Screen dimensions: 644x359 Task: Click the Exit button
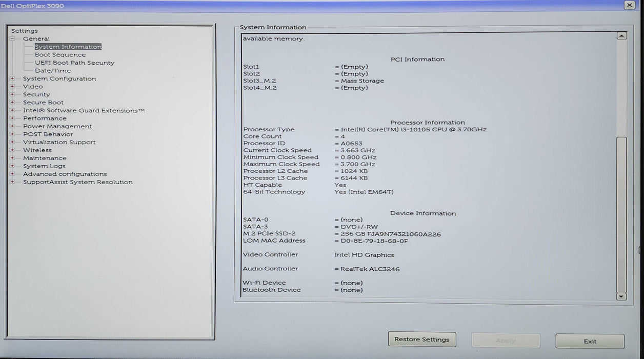coord(590,341)
